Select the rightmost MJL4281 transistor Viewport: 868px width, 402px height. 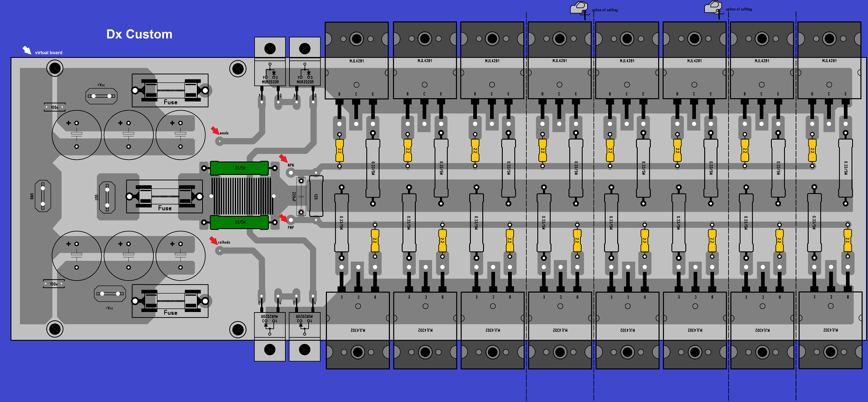(829, 60)
